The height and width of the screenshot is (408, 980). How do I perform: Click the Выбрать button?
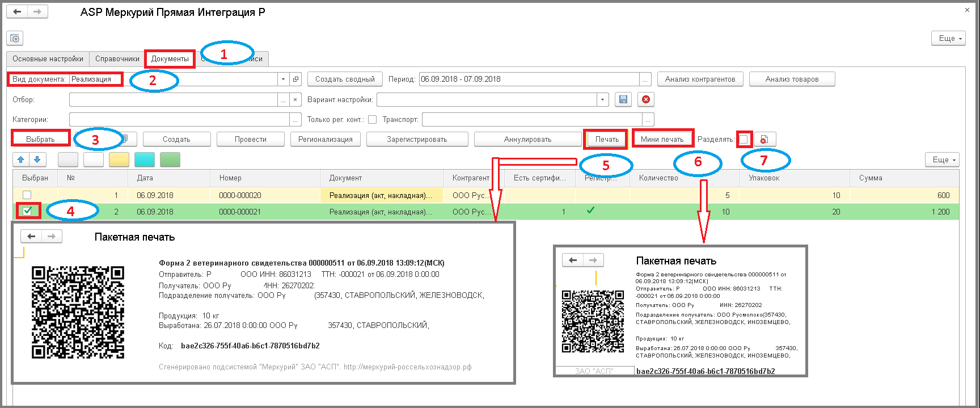click(40, 139)
